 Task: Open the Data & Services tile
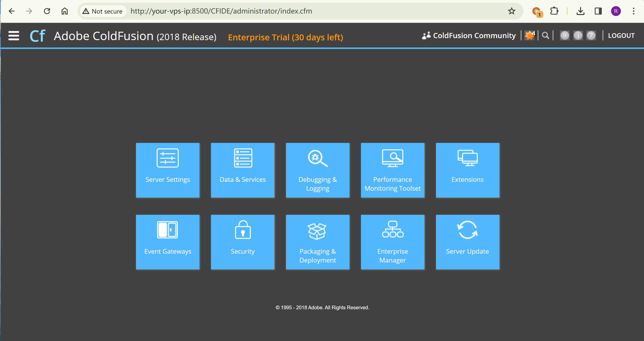[242, 170]
